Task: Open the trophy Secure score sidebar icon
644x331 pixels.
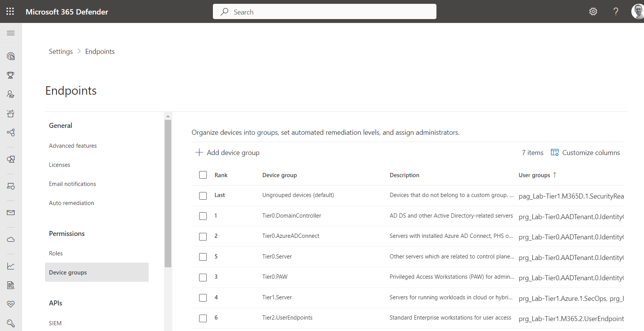Action: [11, 75]
